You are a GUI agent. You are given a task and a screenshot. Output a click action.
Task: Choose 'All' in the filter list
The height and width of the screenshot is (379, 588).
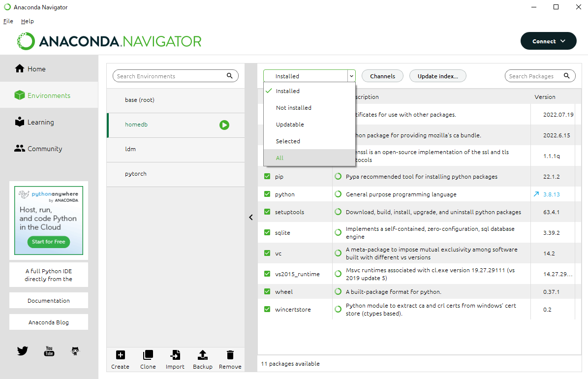[x=309, y=158]
